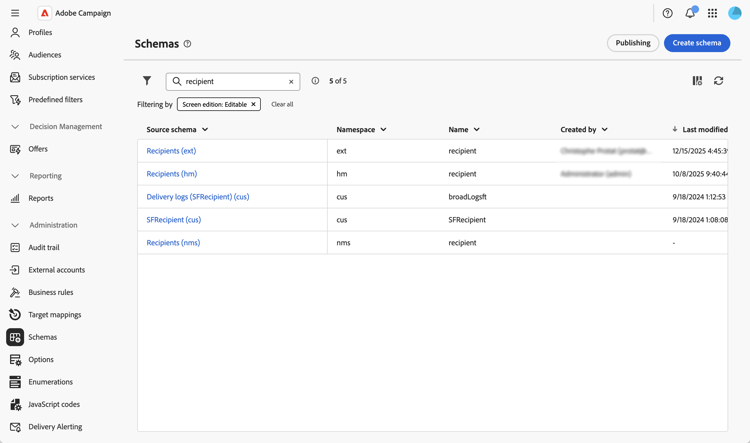This screenshot has width=750, height=443.
Task: Collapse the Administration section
Action: tap(15, 225)
